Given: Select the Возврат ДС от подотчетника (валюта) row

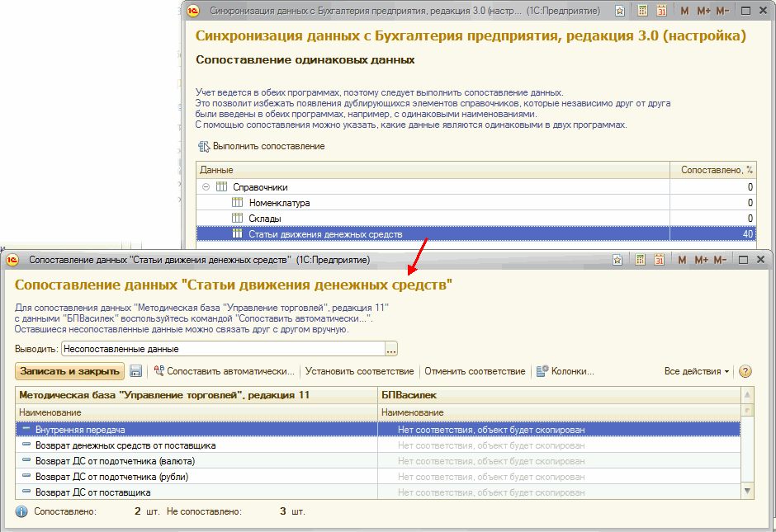Looking at the screenshot, I should [378, 461].
